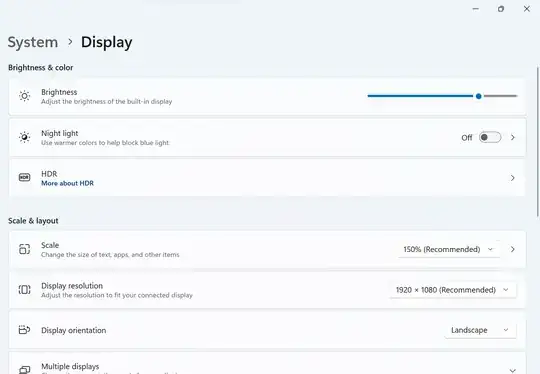Restore down the Settings window
This screenshot has height=374, width=540.
pos(501,9)
